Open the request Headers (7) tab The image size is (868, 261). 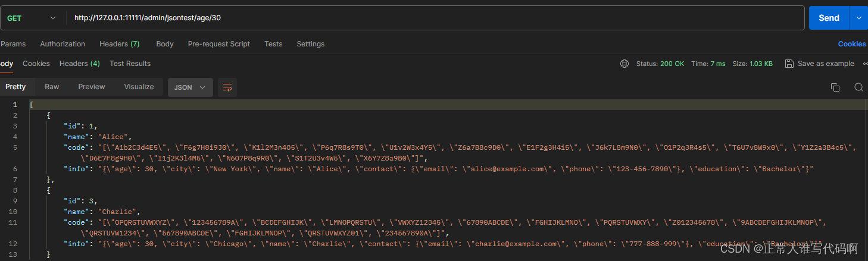click(x=119, y=44)
